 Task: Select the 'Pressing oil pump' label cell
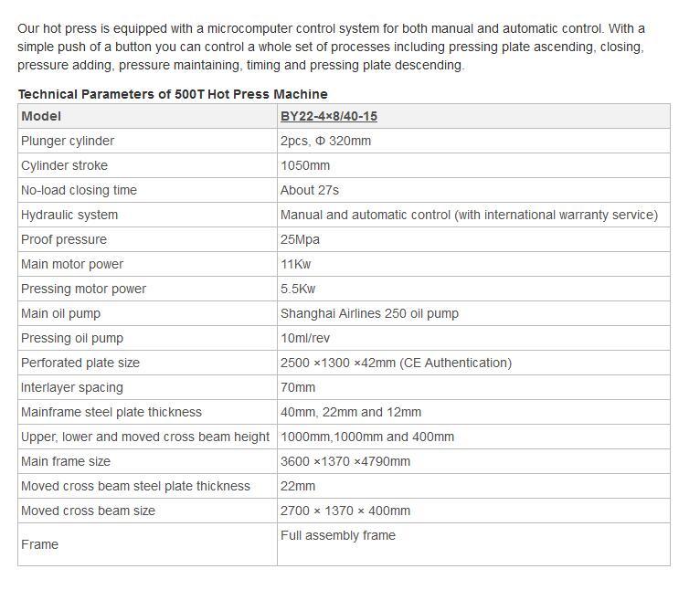(72, 338)
